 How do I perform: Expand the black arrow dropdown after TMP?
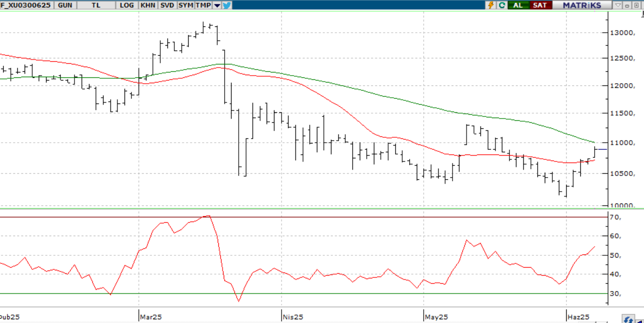[x=217, y=5]
